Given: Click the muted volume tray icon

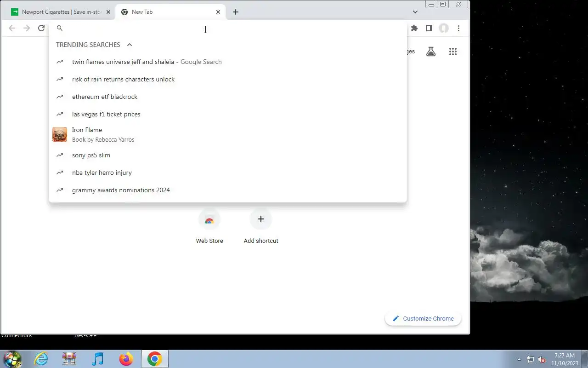Looking at the screenshot, I should 542,359.
